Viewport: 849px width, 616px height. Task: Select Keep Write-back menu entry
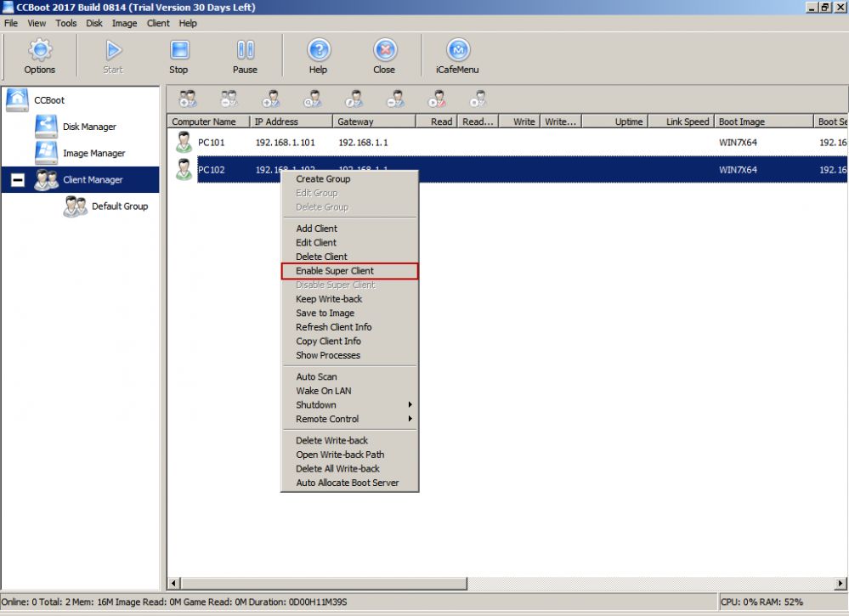tap(350, 299)
